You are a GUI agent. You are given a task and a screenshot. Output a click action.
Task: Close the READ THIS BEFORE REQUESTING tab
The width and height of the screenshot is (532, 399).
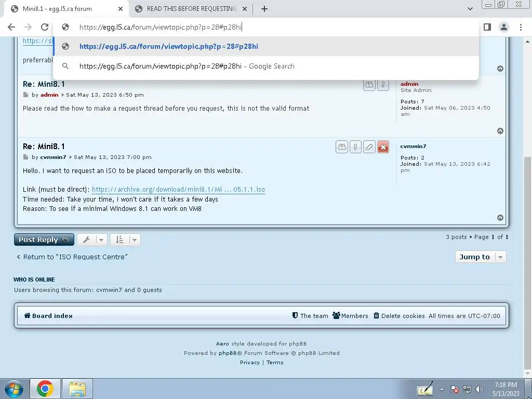pyautogui.click(x=245, y=9)
